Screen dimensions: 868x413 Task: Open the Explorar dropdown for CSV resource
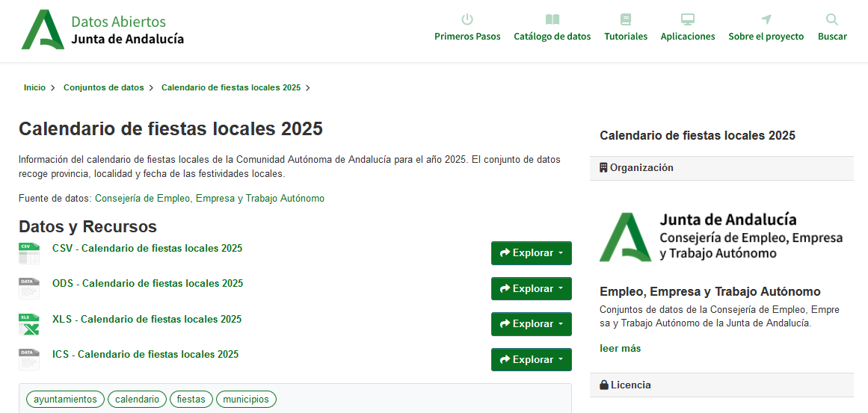pyautogui.click(x=532, y=253)
